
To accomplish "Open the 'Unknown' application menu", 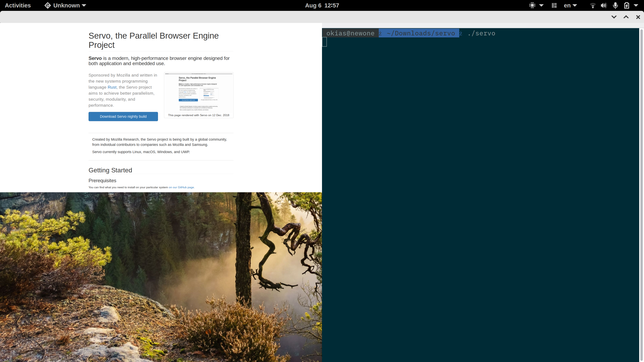I will click(69, 5).
